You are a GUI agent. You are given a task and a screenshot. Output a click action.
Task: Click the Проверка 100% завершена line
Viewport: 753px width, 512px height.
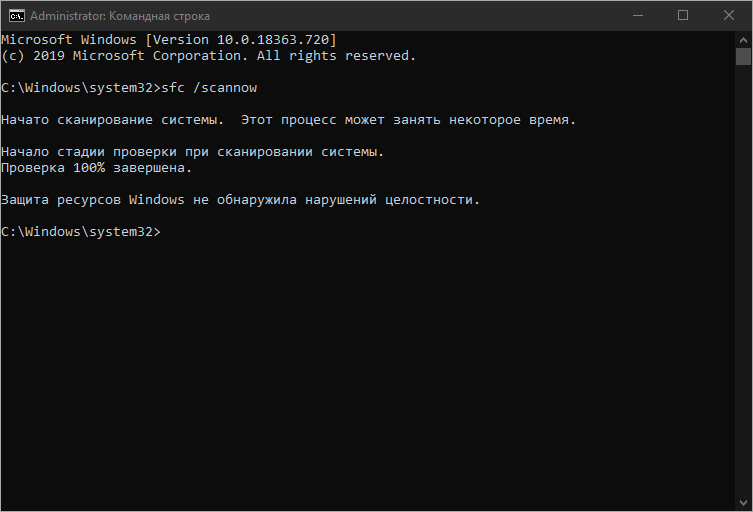97,168
